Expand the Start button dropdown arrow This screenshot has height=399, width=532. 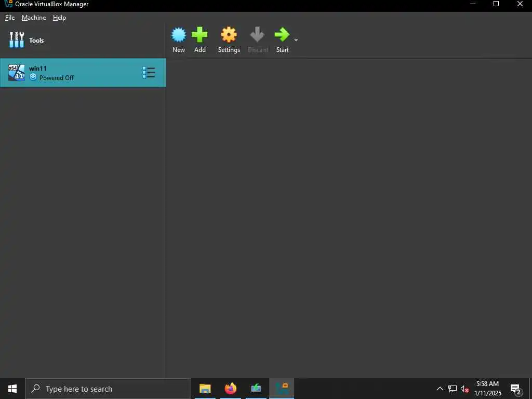point(296,40)
